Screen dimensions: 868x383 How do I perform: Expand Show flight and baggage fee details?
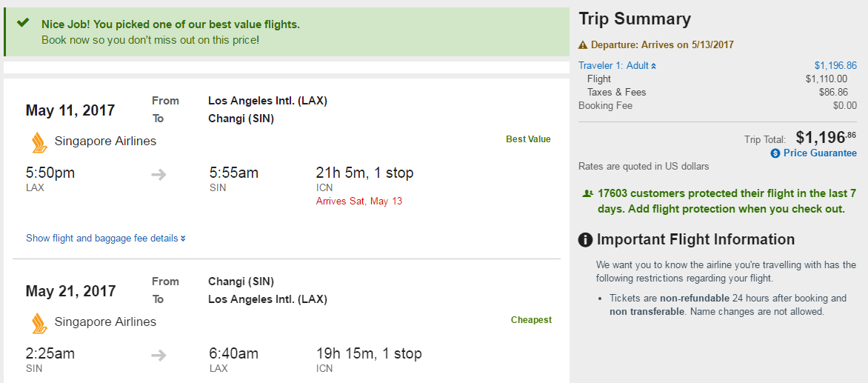pos(106,239)
